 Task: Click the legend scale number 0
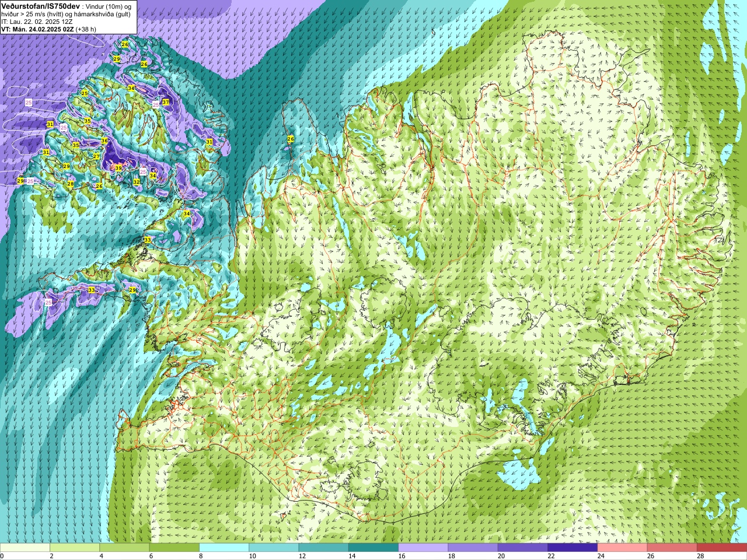pos(2,556)
